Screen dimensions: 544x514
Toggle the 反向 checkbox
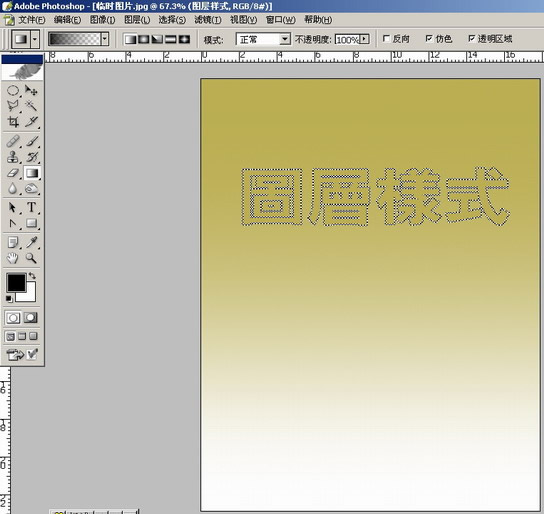(x=386, y=38)
